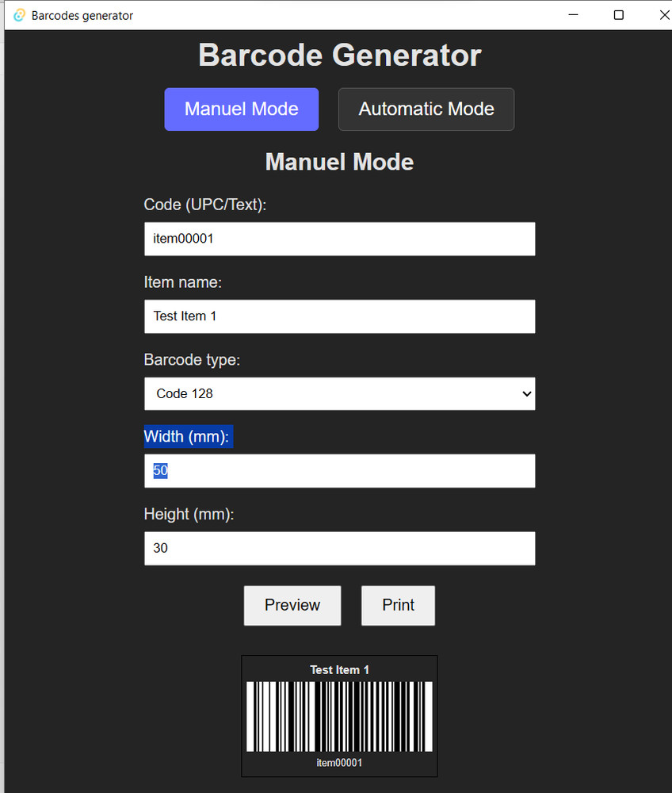Select the Item name input field
The width and height of the screenshot is (672, 793).
click(339, 316)
